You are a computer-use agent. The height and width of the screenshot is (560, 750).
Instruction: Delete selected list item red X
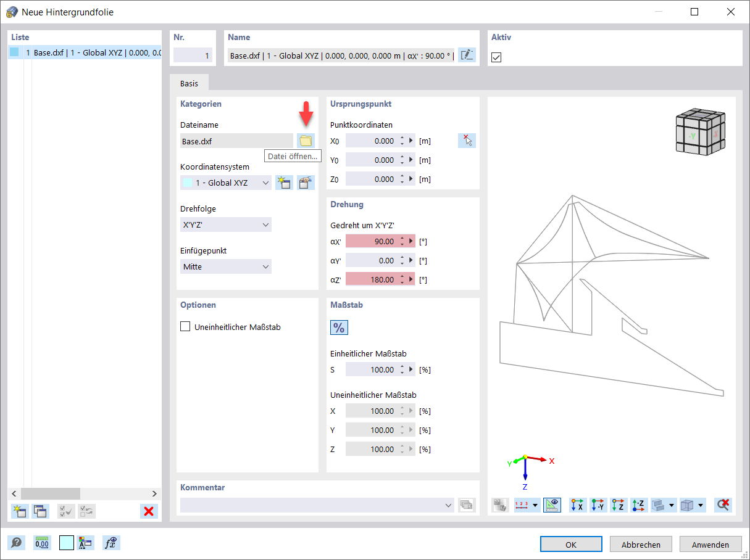(149, 511)
